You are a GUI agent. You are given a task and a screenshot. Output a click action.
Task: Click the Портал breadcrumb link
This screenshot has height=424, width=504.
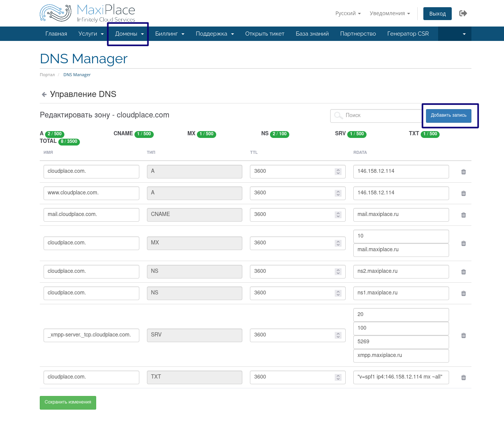[x=47, y=75]
